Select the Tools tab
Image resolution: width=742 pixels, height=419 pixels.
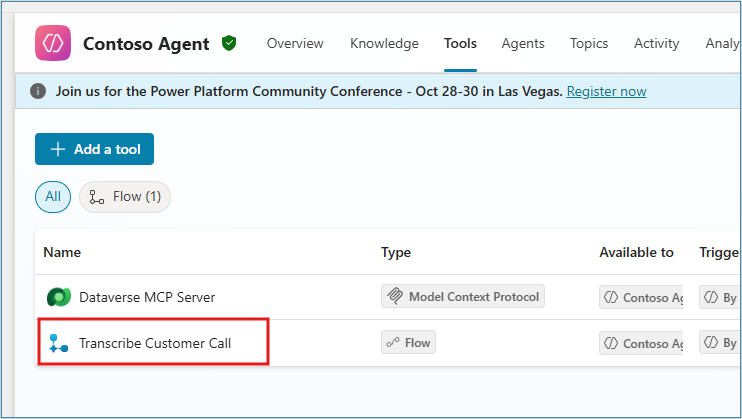[x=460, y=44]
